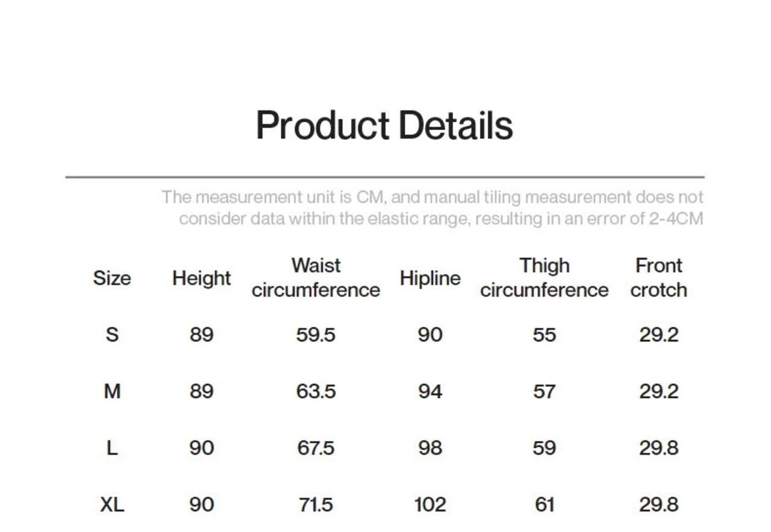This screenshot has width=771, height=532.
Task: Click the Size column header
Action: (x=112, y=278)
